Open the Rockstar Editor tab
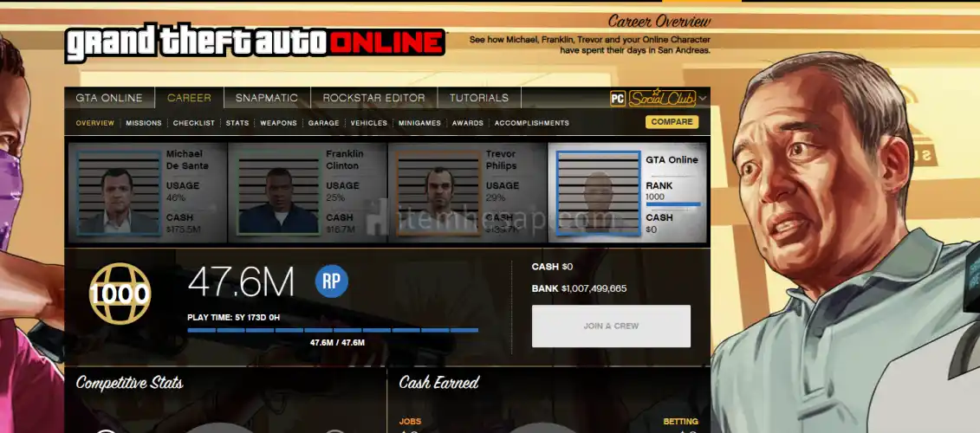 [373, 98]
